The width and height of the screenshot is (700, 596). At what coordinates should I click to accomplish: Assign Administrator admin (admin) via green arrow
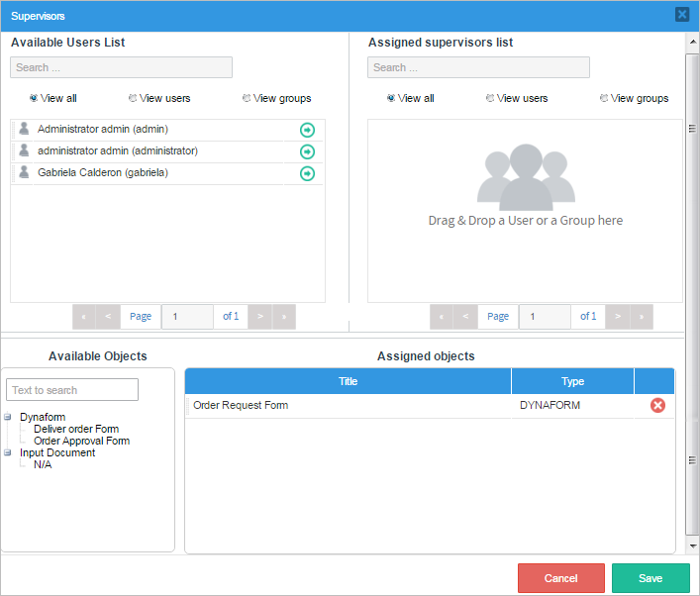tap(307, 130)
